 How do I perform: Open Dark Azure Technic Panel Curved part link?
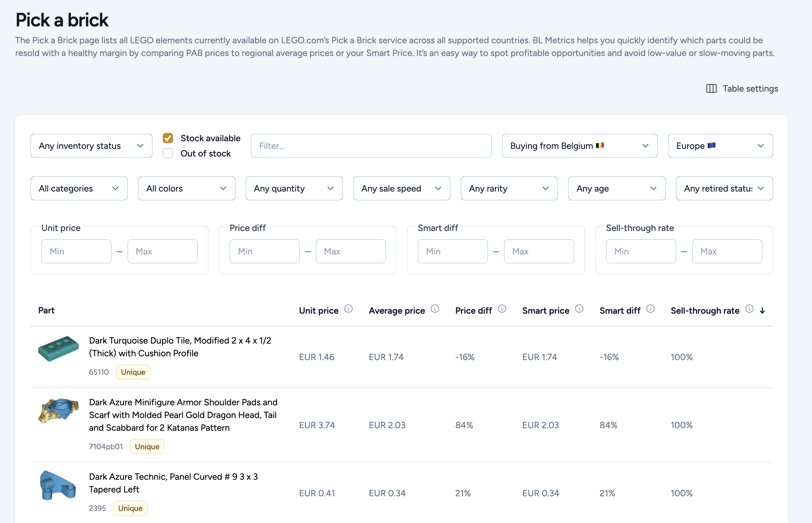tap(173, 483)
